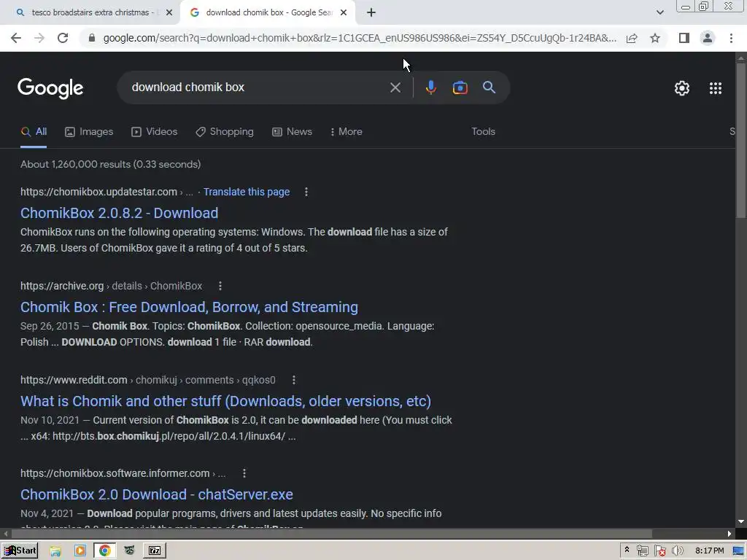Open search Tools options
Screen dimensions: 747x560
(483, 132)
